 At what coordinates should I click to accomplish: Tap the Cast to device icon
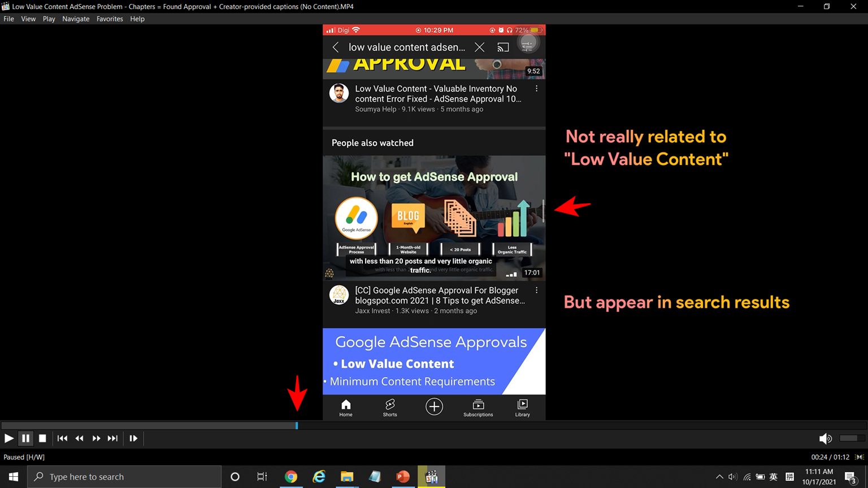tap(503, 47)
